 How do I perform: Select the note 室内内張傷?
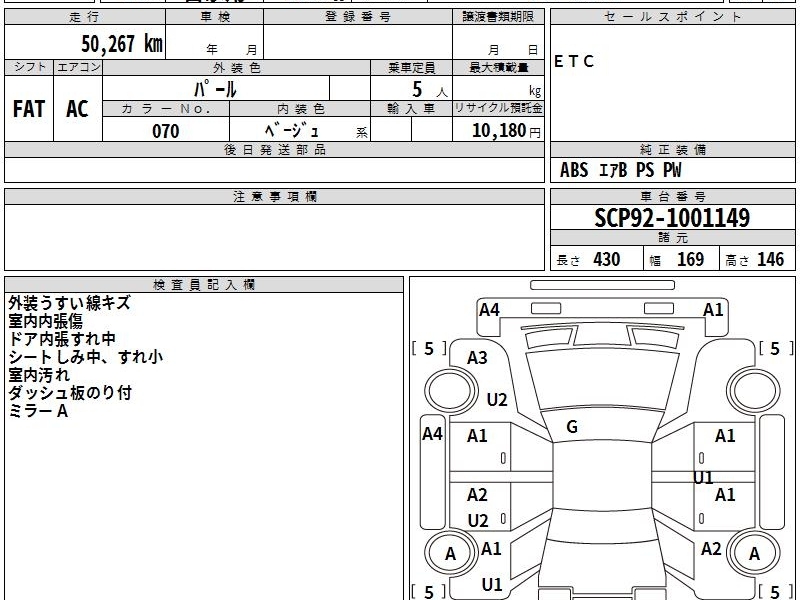tap(45, 321)
